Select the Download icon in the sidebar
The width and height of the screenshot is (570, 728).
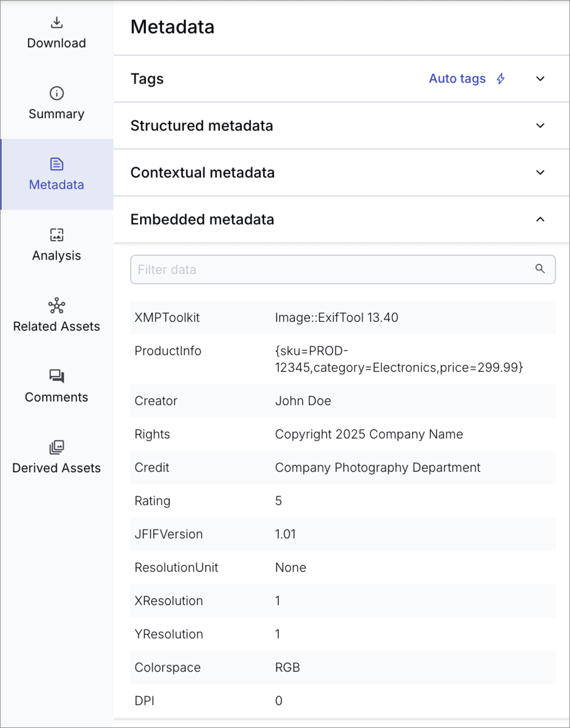tap(56, 22)
